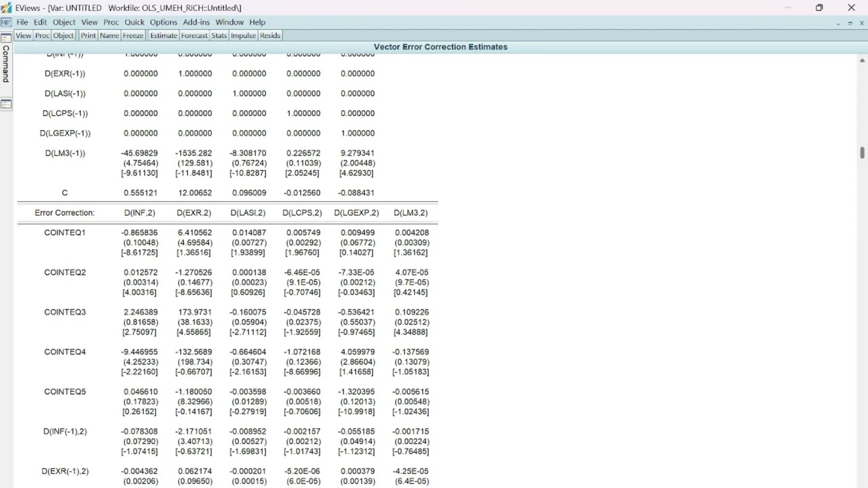Select the -0.865836 cell in COINTEQ1 row

pyautogui.click(x=140, y=232)
